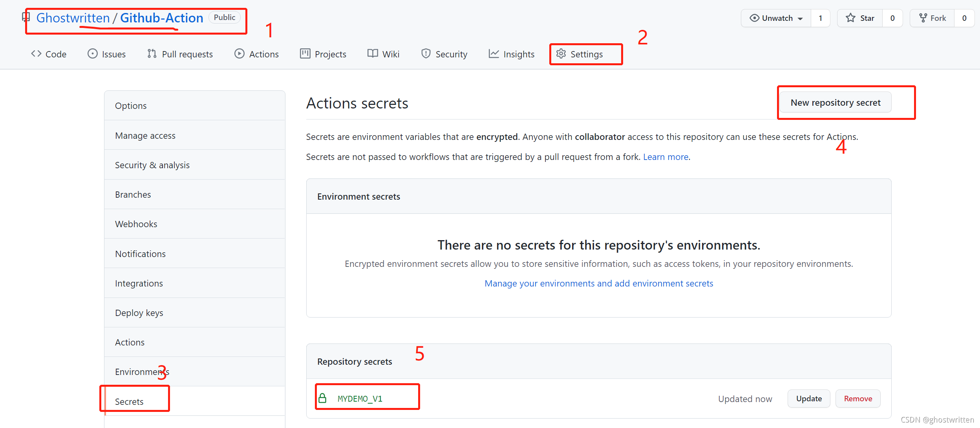The height and width of the screenshot is (428, 980).
Task: Click the Security shield icon
Action: [426, 54]
